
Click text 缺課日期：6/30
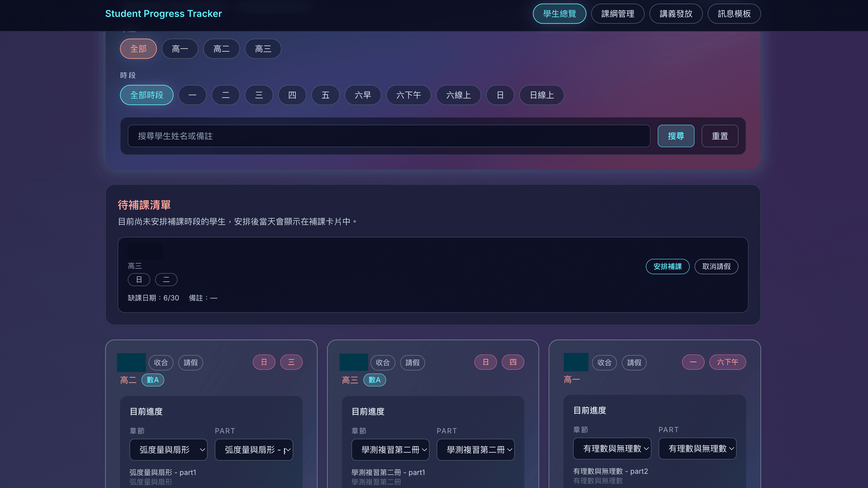click(x=153, y=298)
